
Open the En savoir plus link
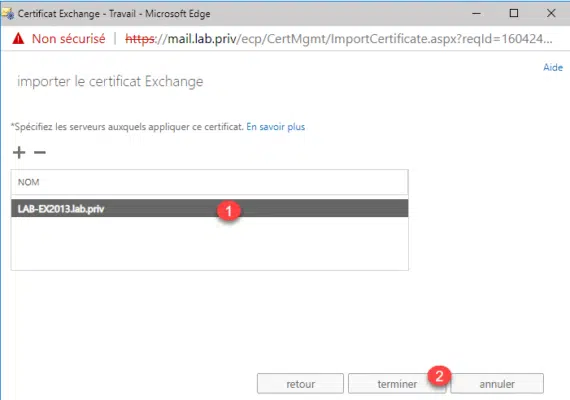pos(276,127)
